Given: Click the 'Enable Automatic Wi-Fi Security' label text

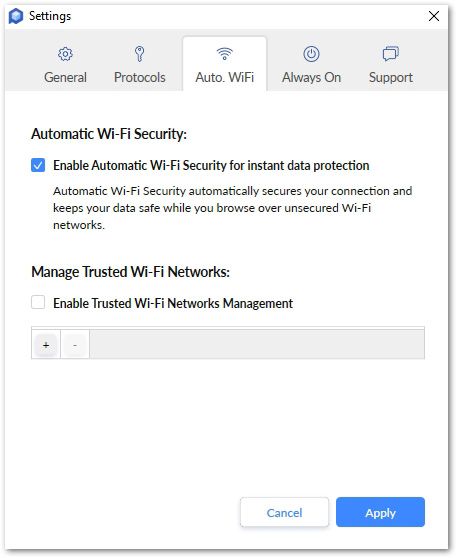Looking at the screenshot, I should [211, 165].
